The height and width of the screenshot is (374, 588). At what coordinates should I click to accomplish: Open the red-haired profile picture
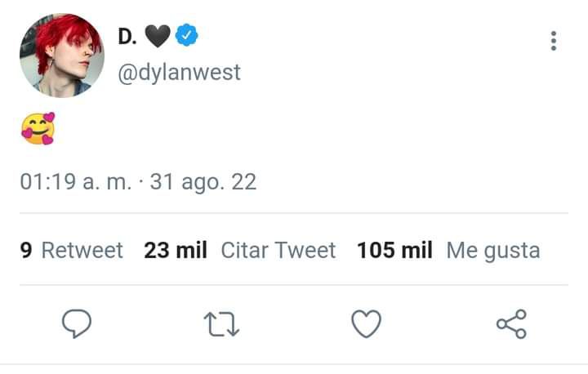(x=62, y=56)
